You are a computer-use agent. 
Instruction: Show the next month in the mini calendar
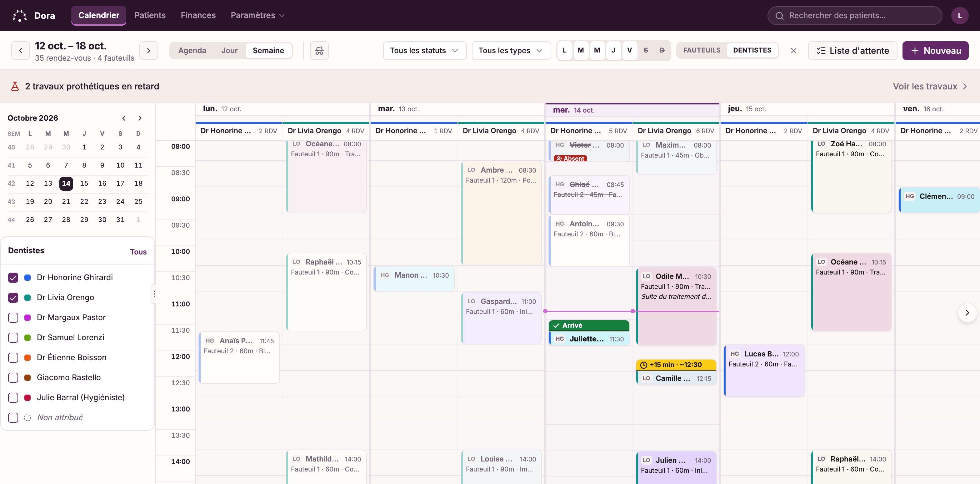coord(140,118)
